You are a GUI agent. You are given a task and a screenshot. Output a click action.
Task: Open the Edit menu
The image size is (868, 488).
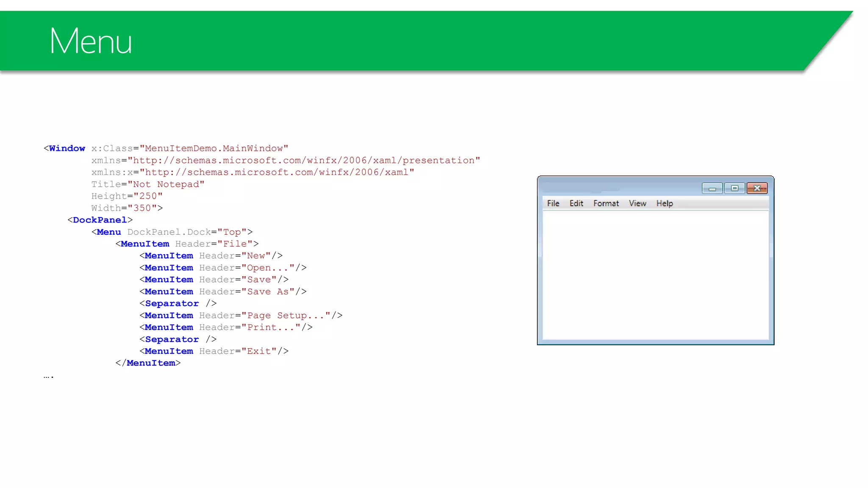tap(576, 203)
